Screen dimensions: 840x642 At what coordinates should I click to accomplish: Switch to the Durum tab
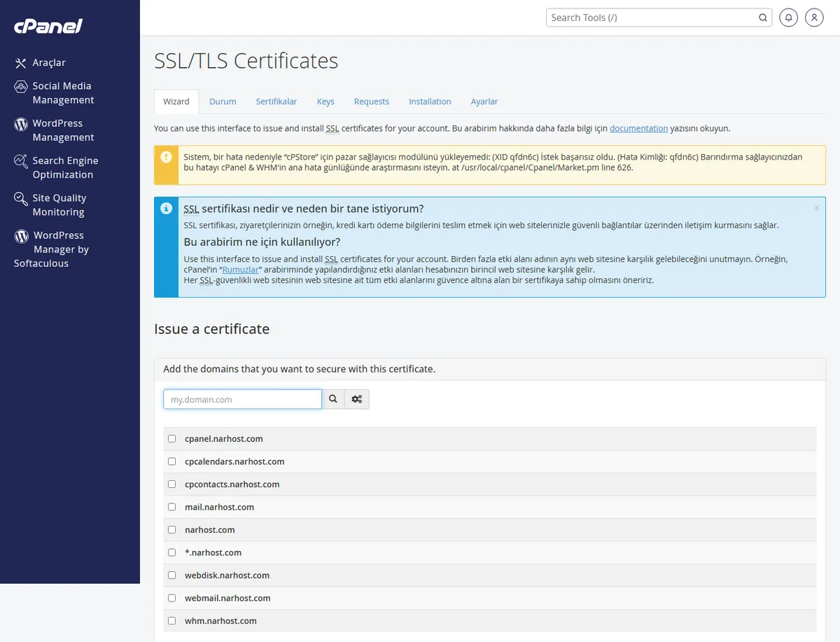223,102
